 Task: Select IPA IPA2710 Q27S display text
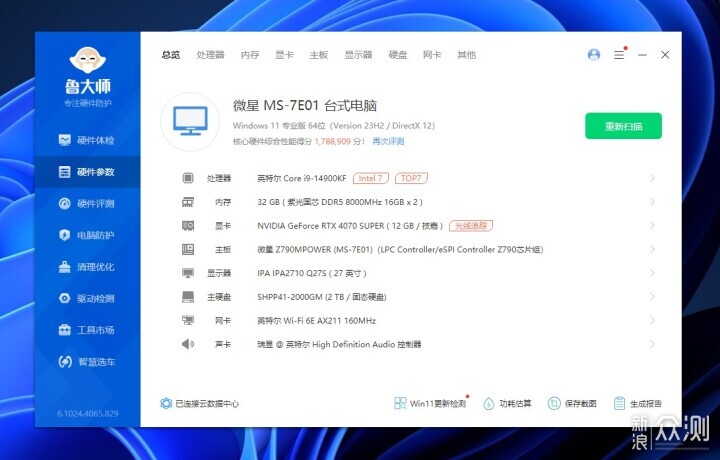[312, 274]
